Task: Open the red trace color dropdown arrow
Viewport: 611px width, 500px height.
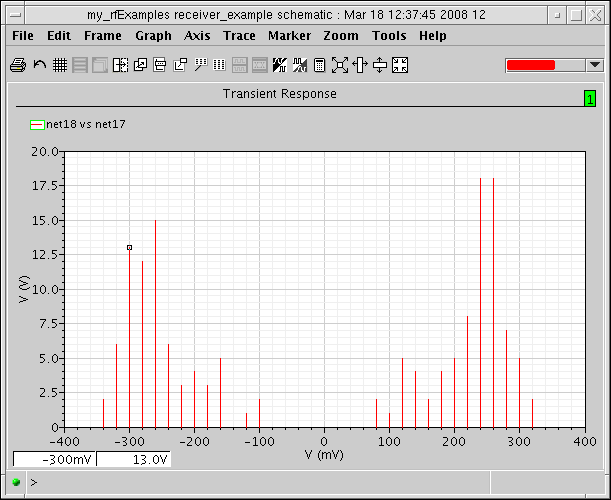Action: (x=595, y=65)
